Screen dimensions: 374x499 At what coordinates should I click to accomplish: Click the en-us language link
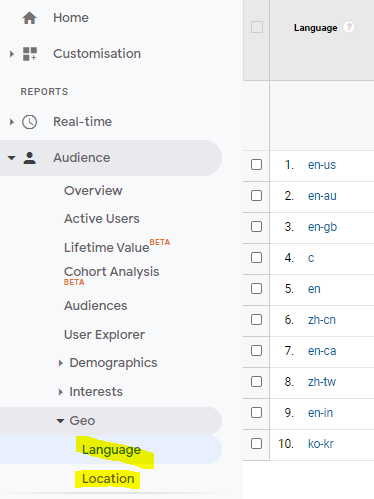pyautogui.click(x=322, y=165)
